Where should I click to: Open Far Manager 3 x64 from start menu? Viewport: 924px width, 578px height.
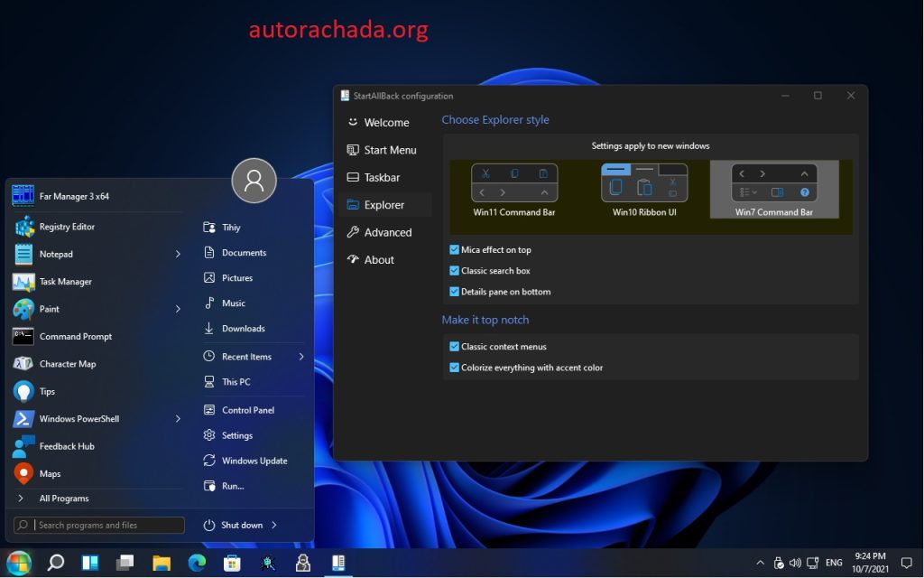pyautogui.click(x=97, y=196)
